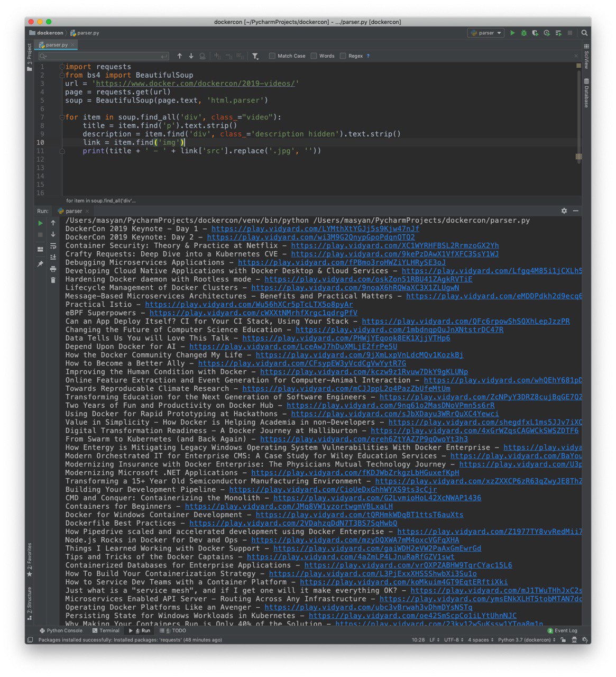Click the disabled Stop icon in top toolbar

coord(570,33)
